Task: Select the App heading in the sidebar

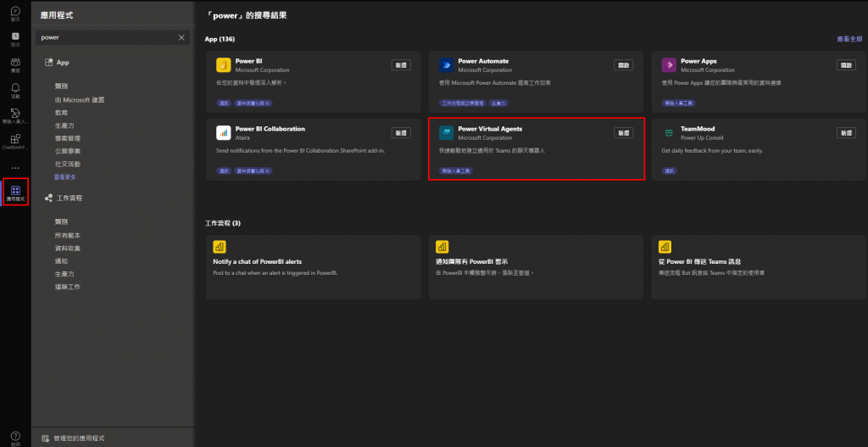Action: [63, 63]
